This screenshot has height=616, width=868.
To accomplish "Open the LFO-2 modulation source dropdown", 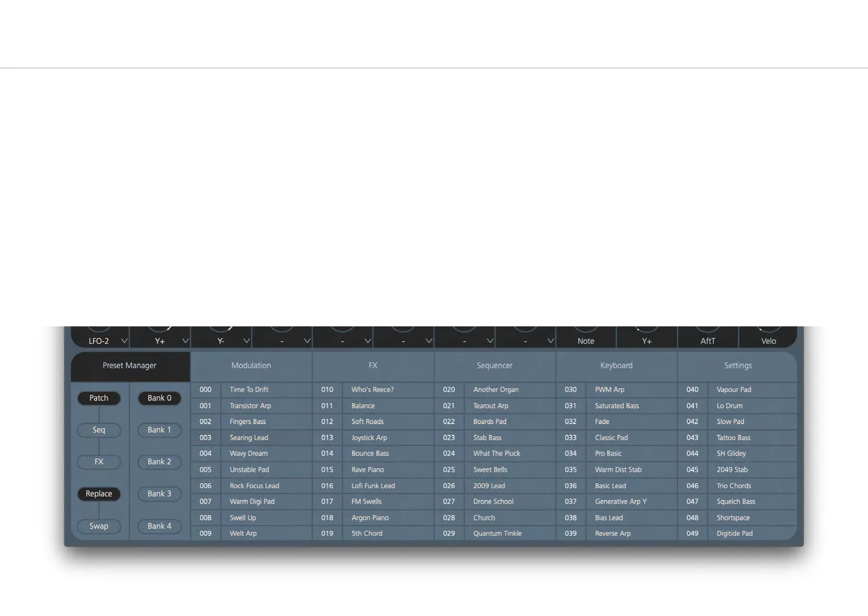I will point(124,341).
